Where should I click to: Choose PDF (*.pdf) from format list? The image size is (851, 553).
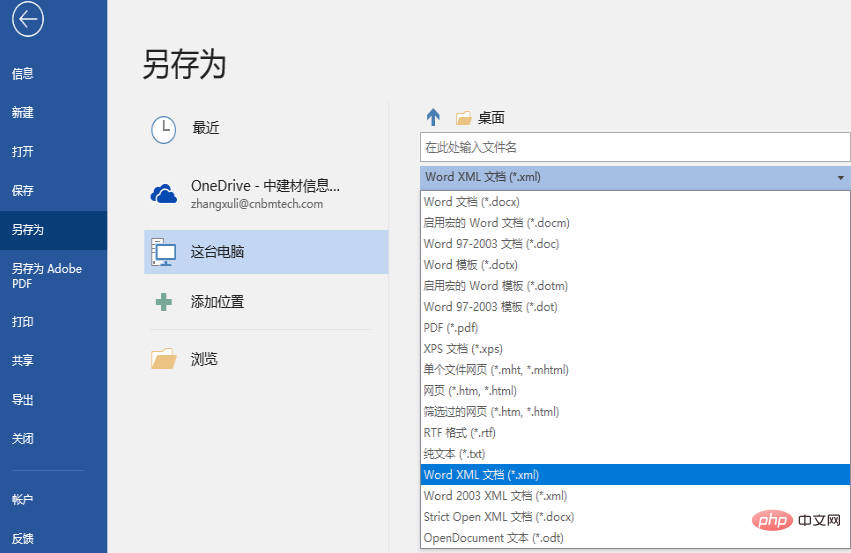[x=452, y=328]
